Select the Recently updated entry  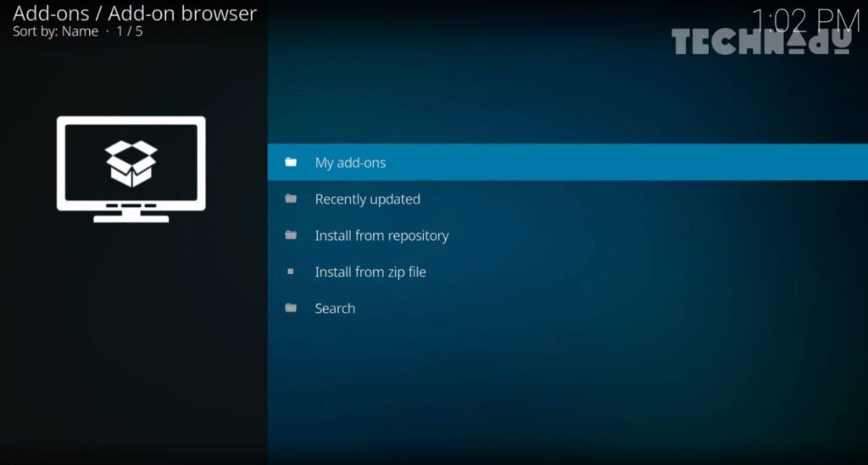click(x=367, y=199)
